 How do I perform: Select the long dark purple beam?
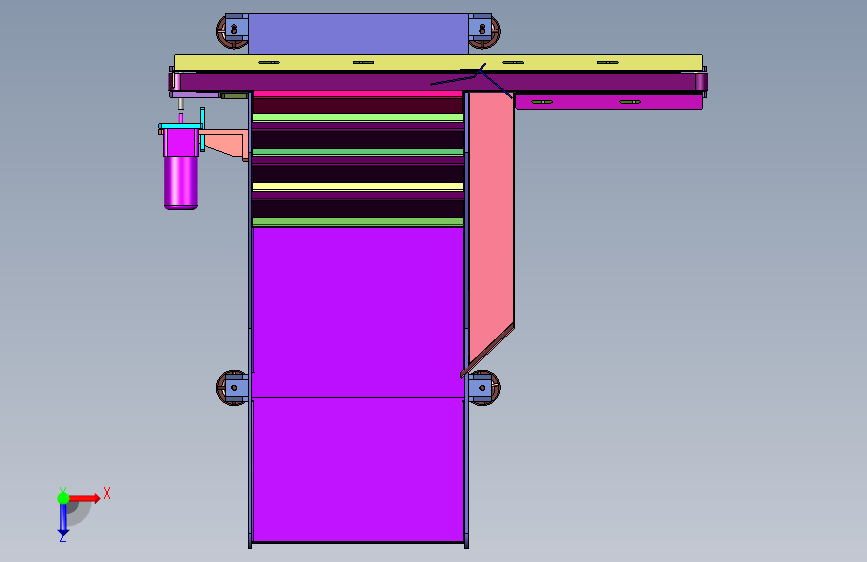coord(438,82)
